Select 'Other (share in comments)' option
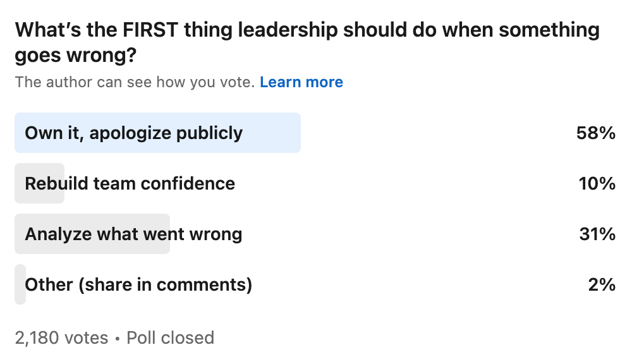This screenshot has height=364, width=632. [x=315, y=284]
